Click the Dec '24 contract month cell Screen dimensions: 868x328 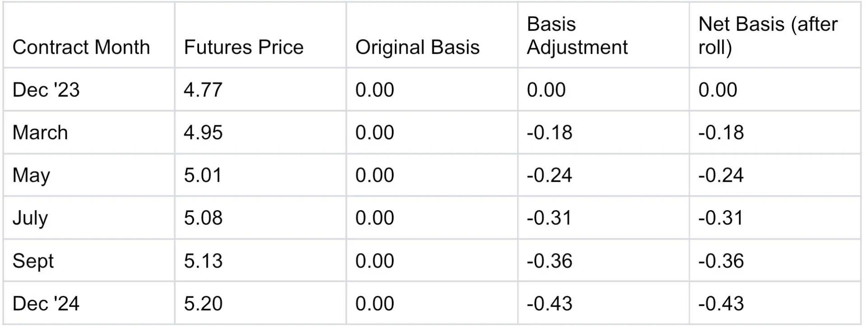pos(46,304)
